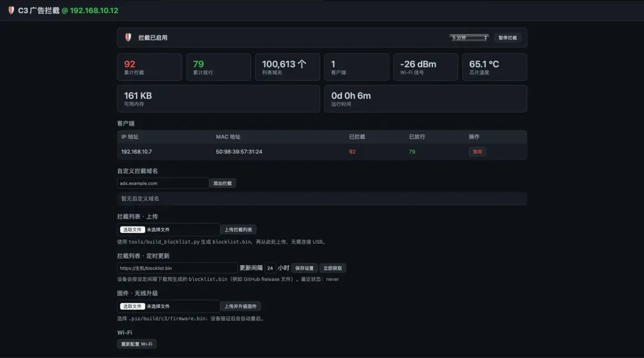Click the MAC address 50:98:39:57:31:24
This screenshot has height=358, width=644.
pos(239,152)
